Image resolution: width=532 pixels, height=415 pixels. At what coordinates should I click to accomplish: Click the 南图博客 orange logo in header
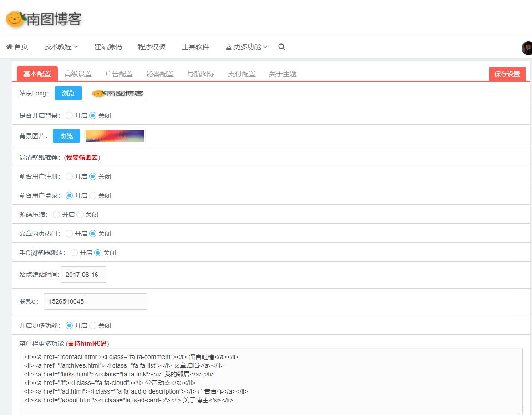point(44,19)
